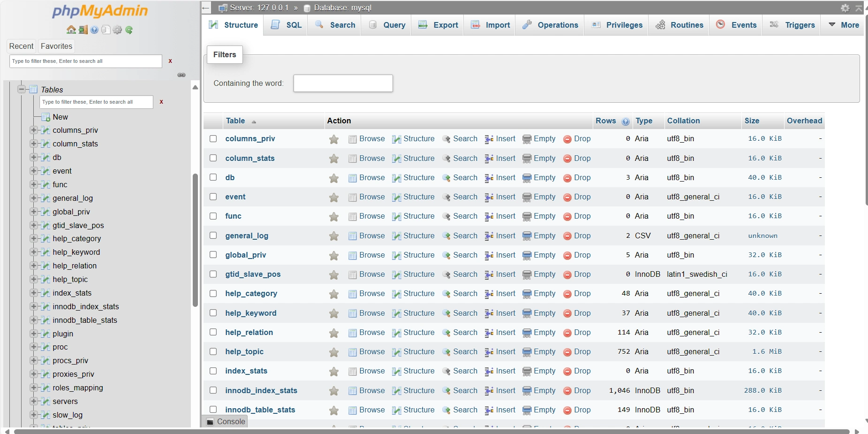868x434 pixels.
Task: Select the index_stats checkbox
Action: [213, 371]
